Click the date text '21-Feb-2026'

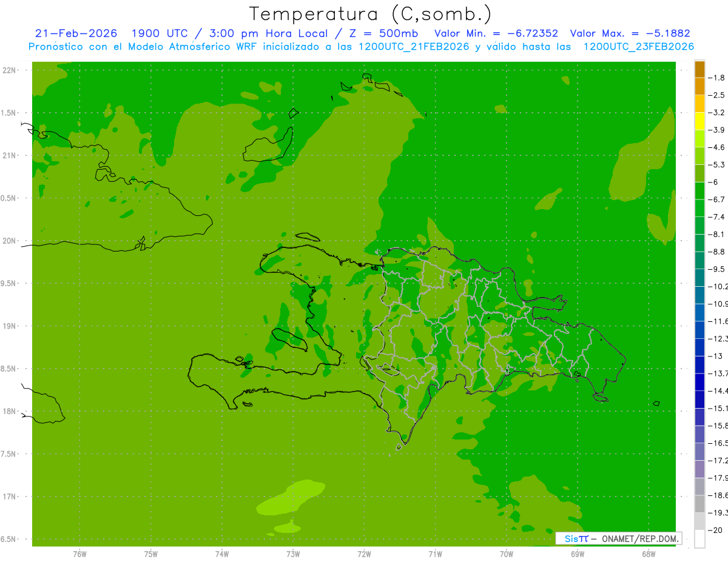[76, 33]
